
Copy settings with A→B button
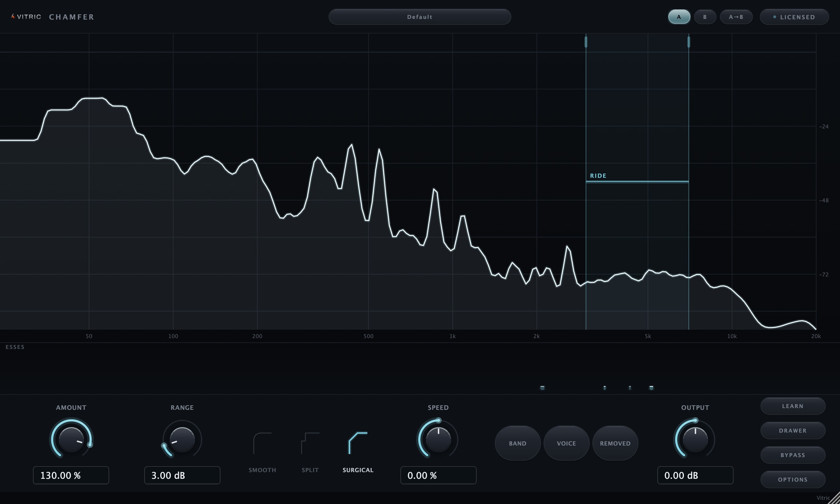click(x=736, y=17)
